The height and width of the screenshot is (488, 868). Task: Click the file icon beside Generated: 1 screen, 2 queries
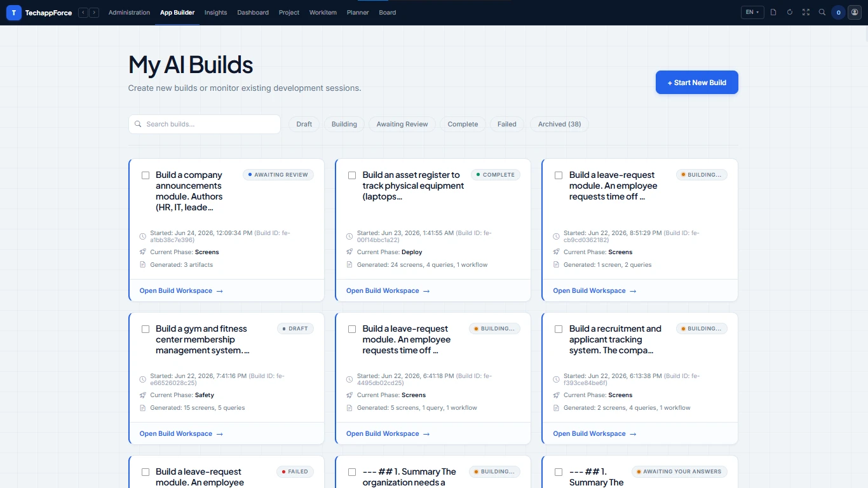[x=556, y=265]
